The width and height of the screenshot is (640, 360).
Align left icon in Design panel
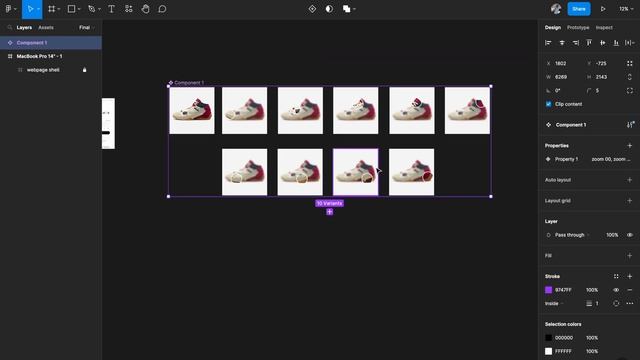[548, 43]
